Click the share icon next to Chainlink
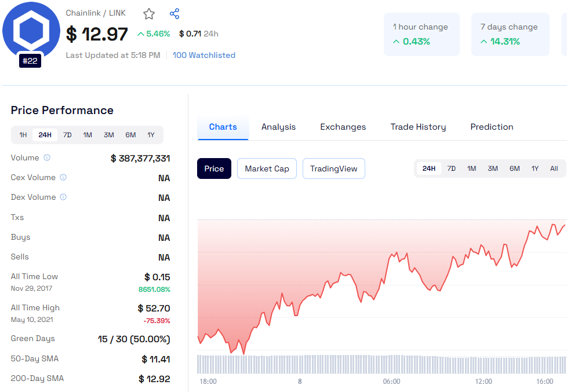567x392 pixels. 175,14
